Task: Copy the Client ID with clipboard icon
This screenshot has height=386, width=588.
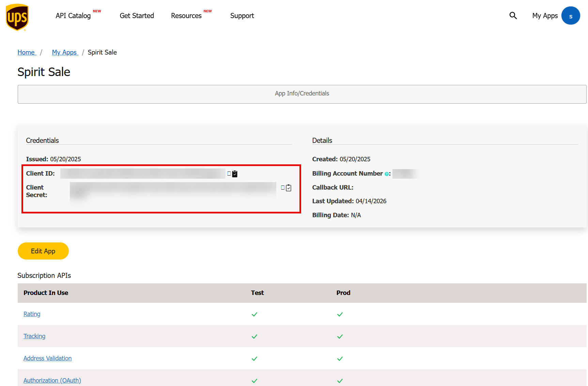Action: coord(235,174)
